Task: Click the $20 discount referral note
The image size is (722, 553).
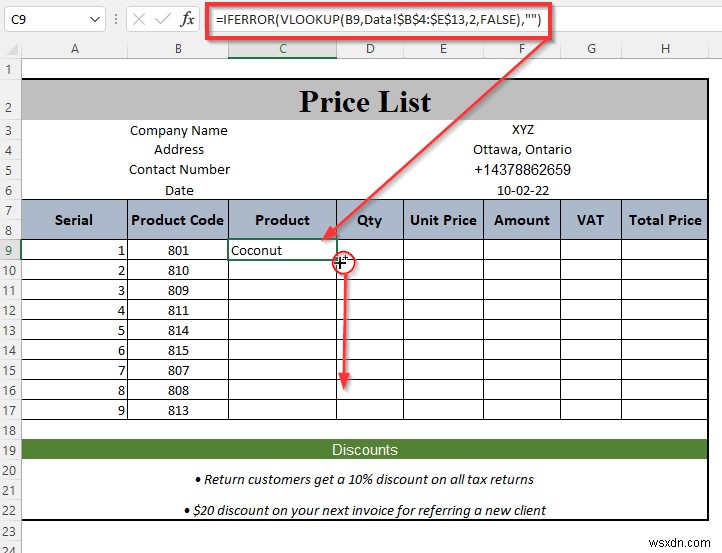Action: coord(364,510)
